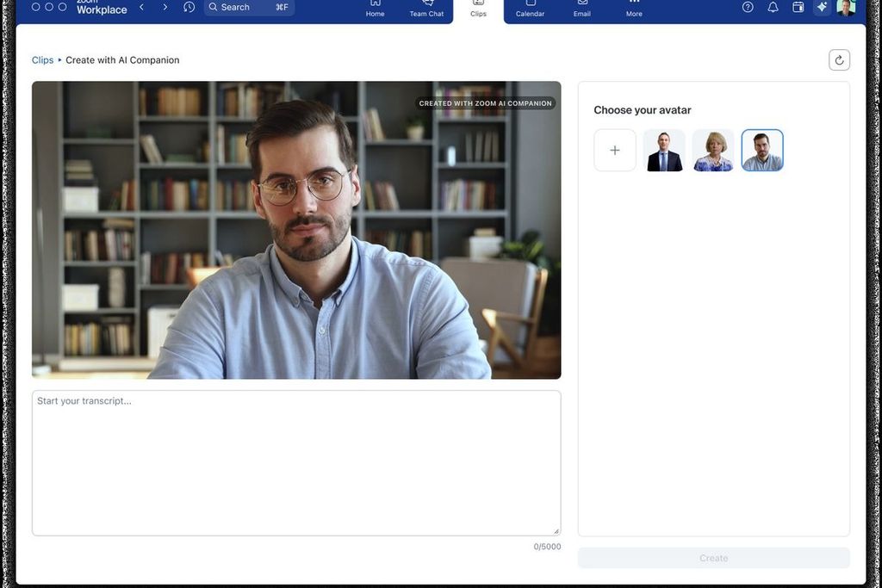This screenshot has height=588, width=882.
Task: Go forward with the right arrow
Action: coord(165,7)
